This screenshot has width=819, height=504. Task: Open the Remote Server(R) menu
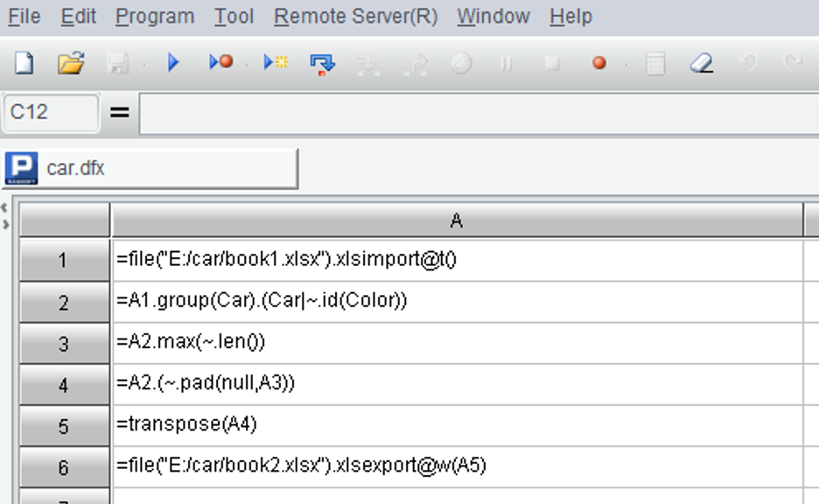click(x=355, y=17)
